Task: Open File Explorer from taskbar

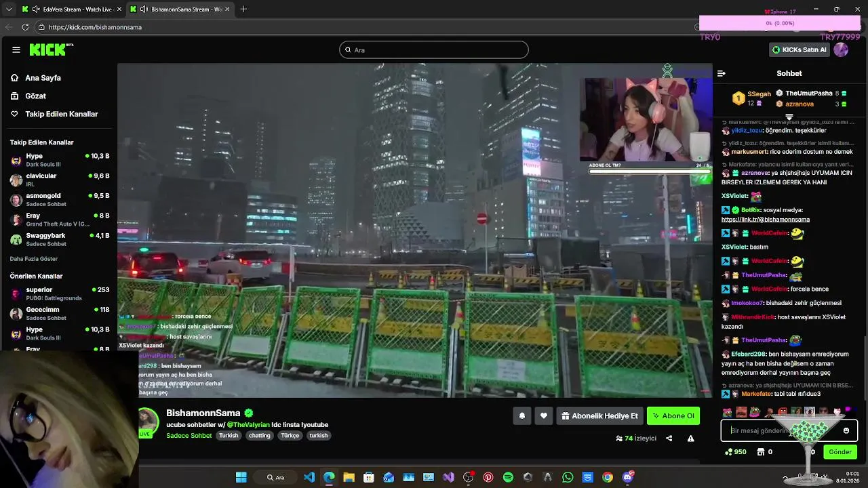Action: [349, 477]
